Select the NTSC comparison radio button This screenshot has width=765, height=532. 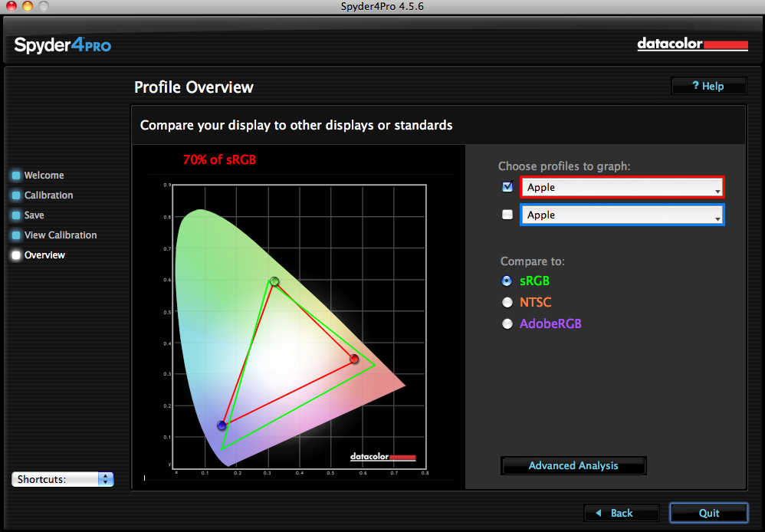coord(507,303)
